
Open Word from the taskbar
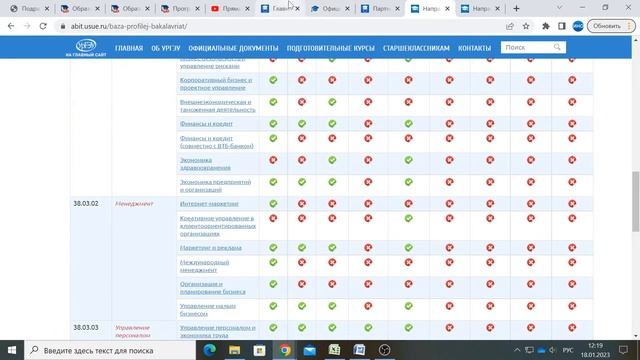(360, 350)
